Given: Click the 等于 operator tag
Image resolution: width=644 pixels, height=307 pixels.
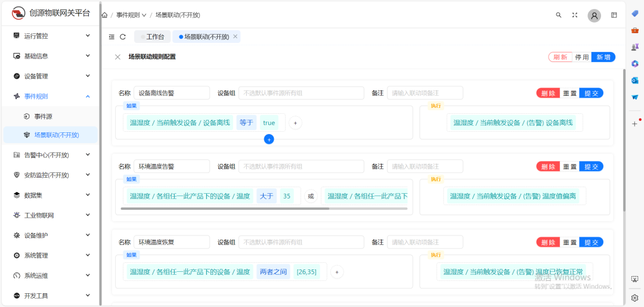Looking at the screenshot, I should 246,123.
